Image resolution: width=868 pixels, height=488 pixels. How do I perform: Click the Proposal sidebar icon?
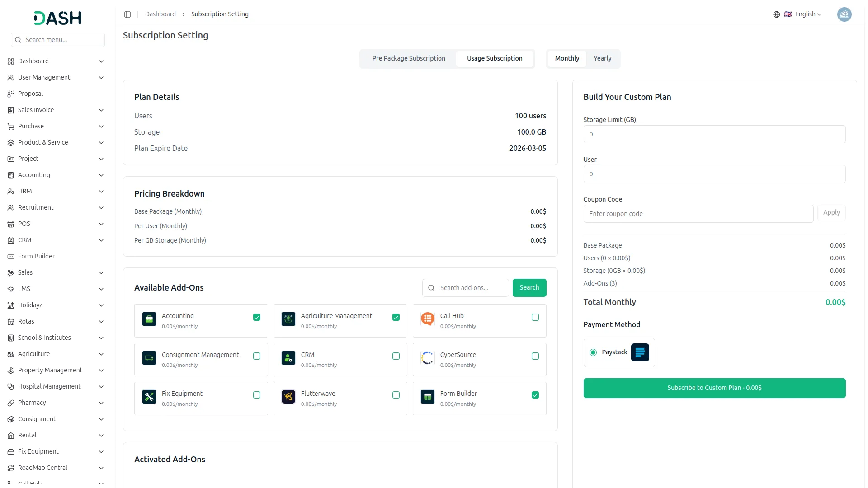point(11,94)
